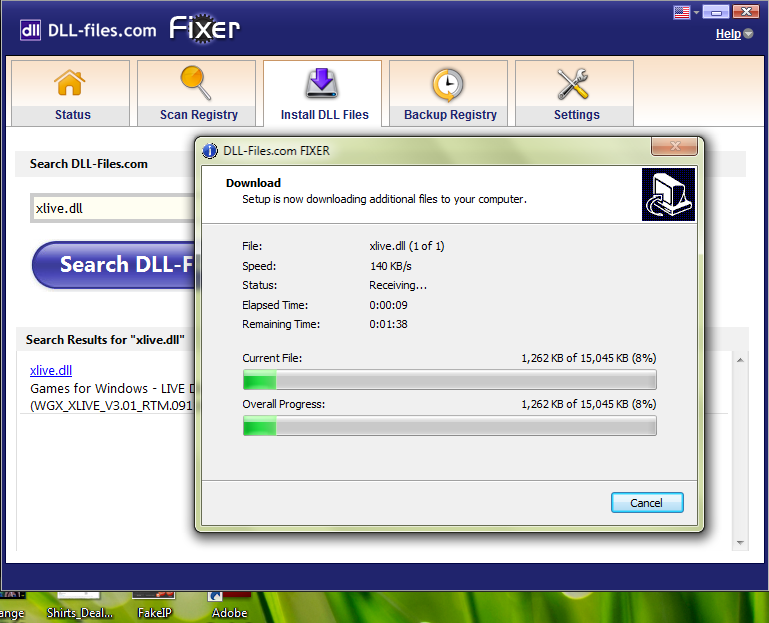This screenshot has height=623, width=769.
Task: Switch to Install DLL Files tab
Action: (323, 93)
